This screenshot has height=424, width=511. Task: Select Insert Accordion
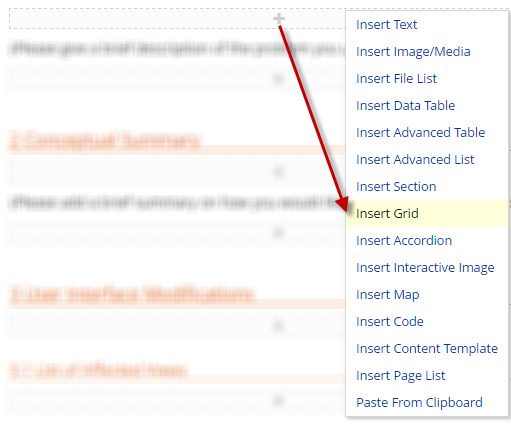click(x=404, y=241)
